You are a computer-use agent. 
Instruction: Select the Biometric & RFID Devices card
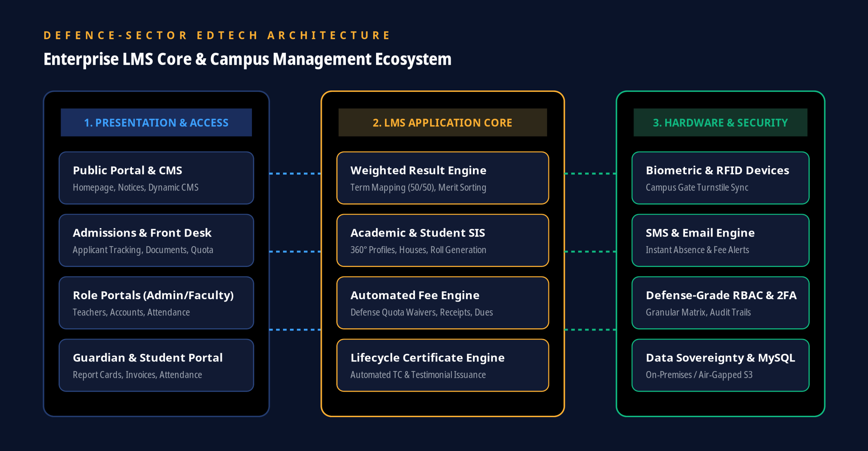720,178
